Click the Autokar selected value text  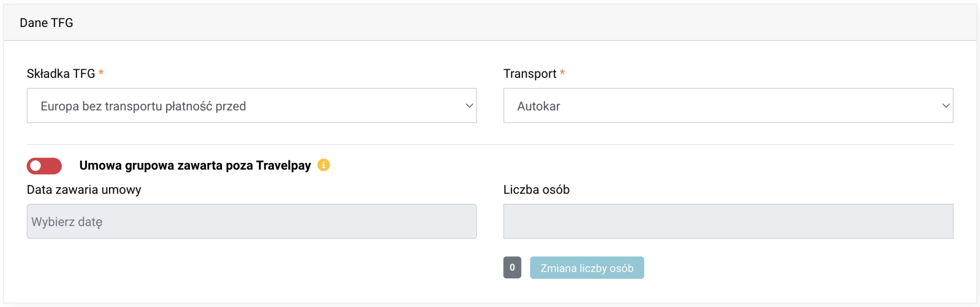coord(538,106)
